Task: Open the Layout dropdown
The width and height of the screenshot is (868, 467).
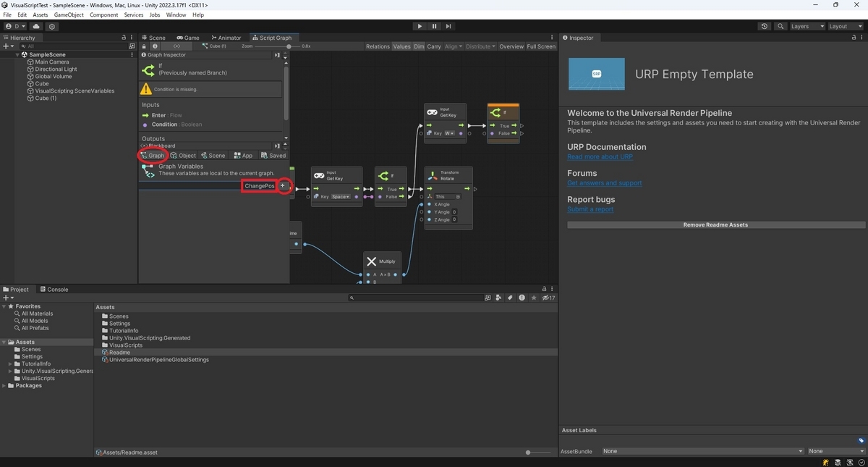Action: click(845, 26)
